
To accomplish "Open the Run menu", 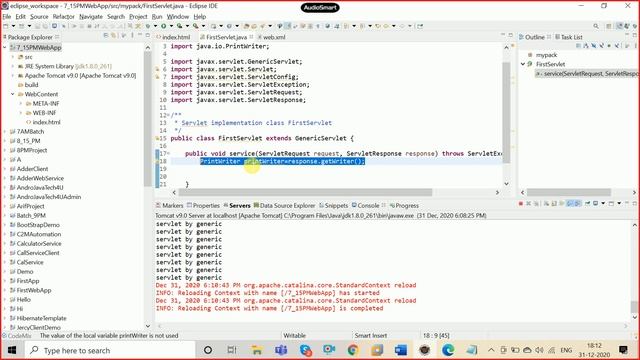I will coord(157,17).
